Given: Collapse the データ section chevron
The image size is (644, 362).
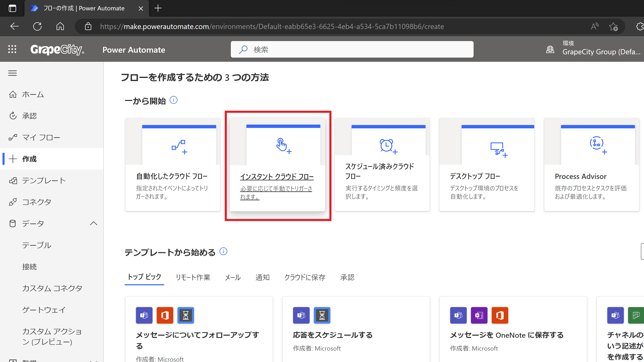Looking at the screenshot, I should click(94, 223).
